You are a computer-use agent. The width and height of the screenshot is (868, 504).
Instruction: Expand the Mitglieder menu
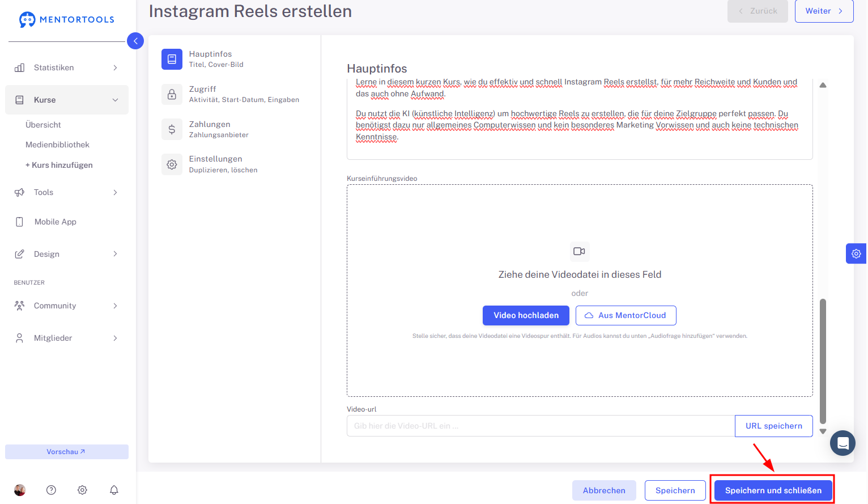point(67,338)
